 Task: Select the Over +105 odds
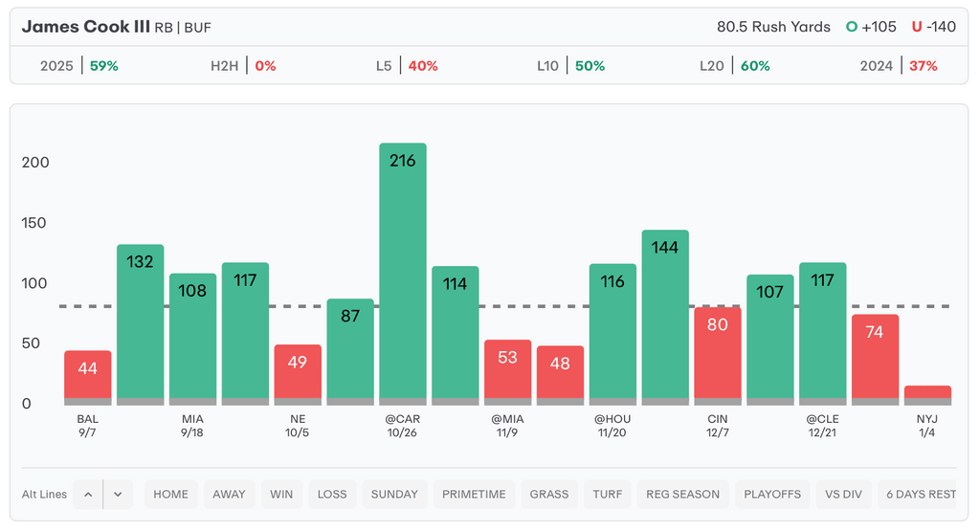871,27
